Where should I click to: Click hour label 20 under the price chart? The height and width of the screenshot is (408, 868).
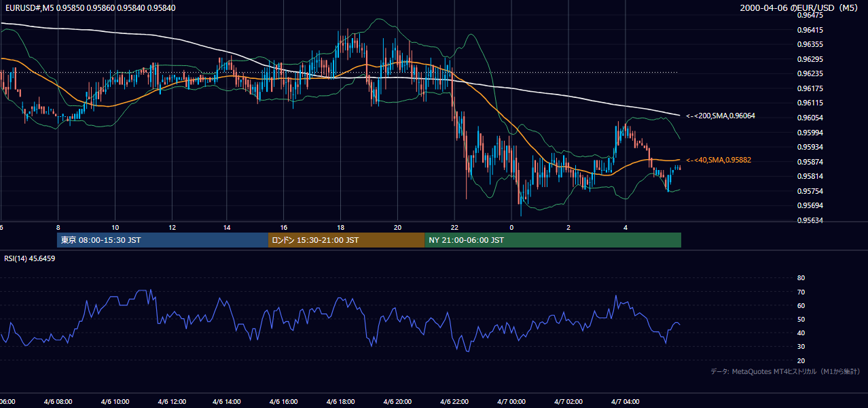point(397,227)
